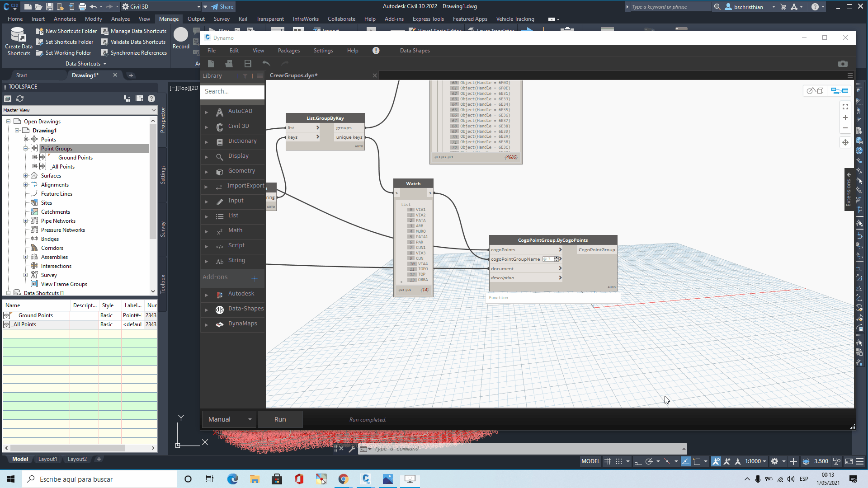868x488 pixels.
Task: Click cogoPointGroupName lacing stepper on node
Action: point(557,259)
